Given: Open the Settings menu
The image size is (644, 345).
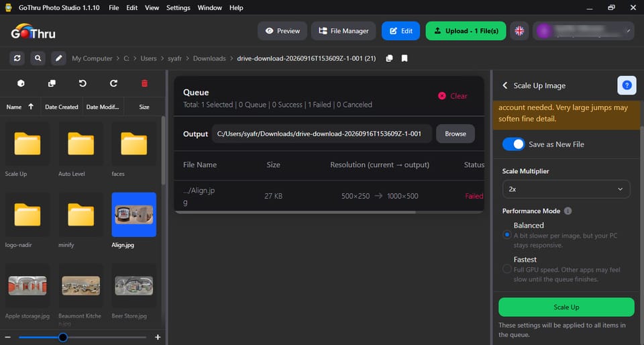Looking at the screenshot, I should pos(178,8).
